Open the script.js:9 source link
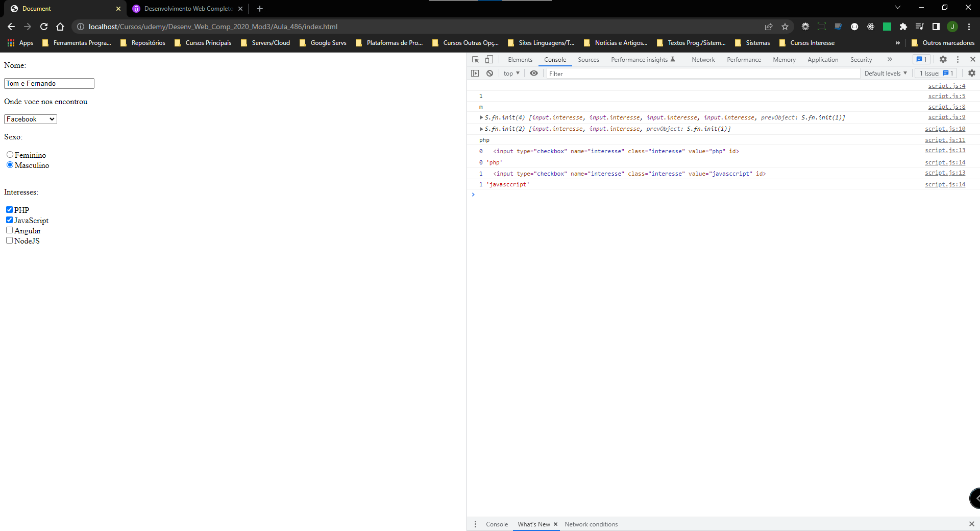Viewport: 980px width, 531px height. [947, 117]
